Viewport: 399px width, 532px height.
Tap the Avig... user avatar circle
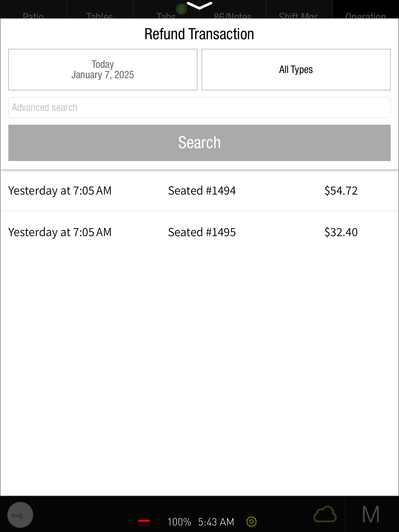(20, 515)
